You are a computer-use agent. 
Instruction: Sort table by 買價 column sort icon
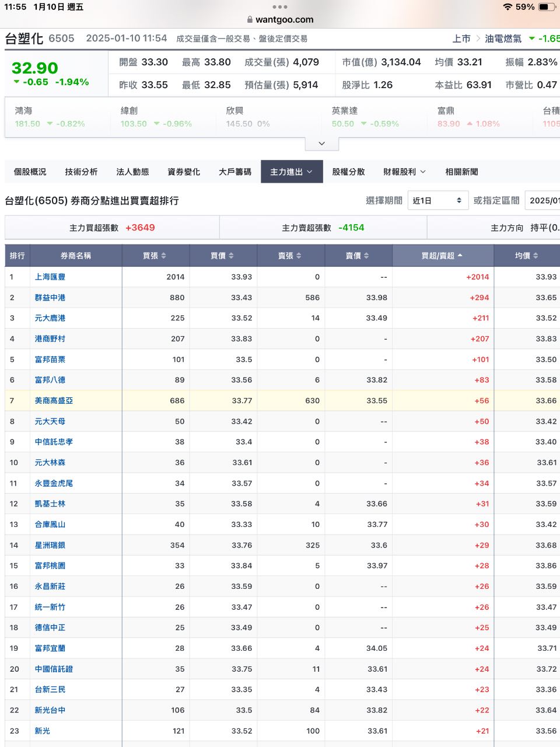[231, 256]
